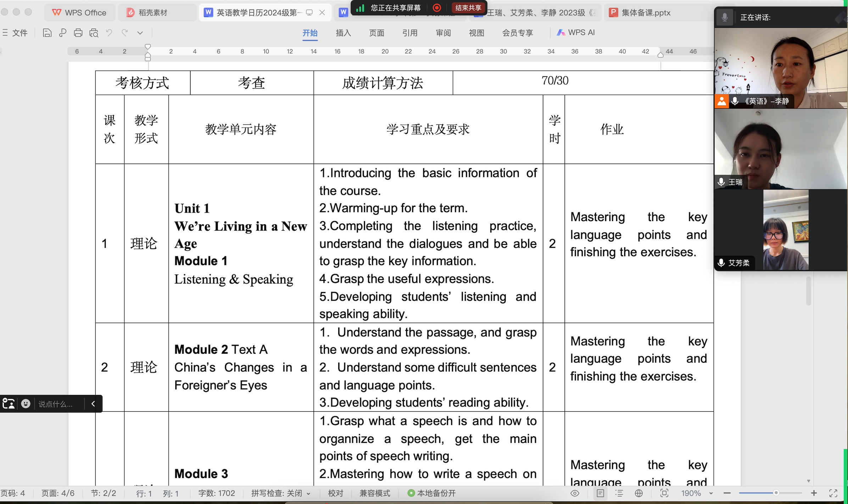Switch to the WPS Office home tab
Screen dimensions: 848x504
click(x=79, y=13)
